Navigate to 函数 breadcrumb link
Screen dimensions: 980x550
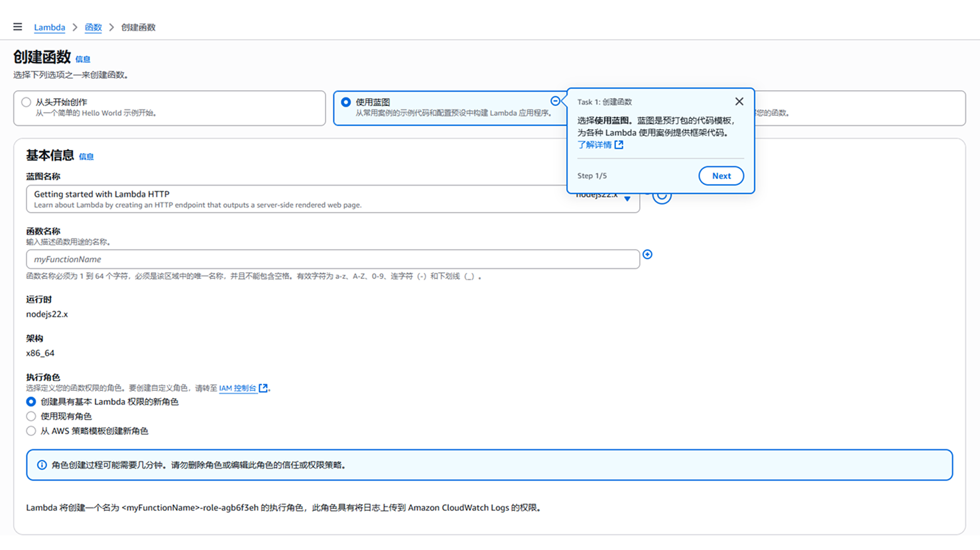(93, 28)
